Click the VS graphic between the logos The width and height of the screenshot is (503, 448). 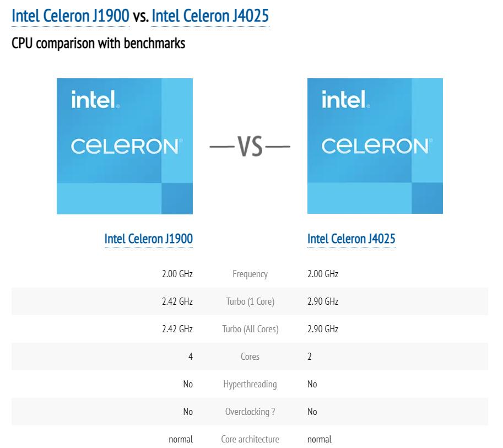point(250,147)
